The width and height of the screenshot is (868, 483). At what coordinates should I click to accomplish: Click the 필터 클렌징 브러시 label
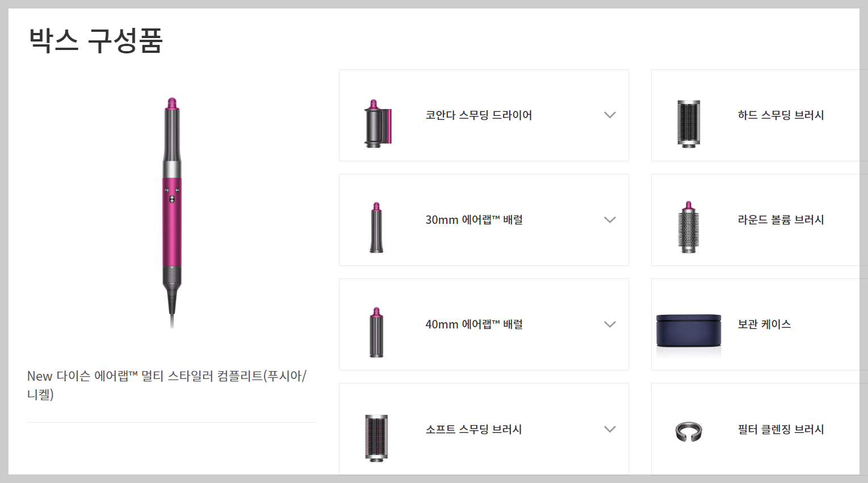(781, 430)
